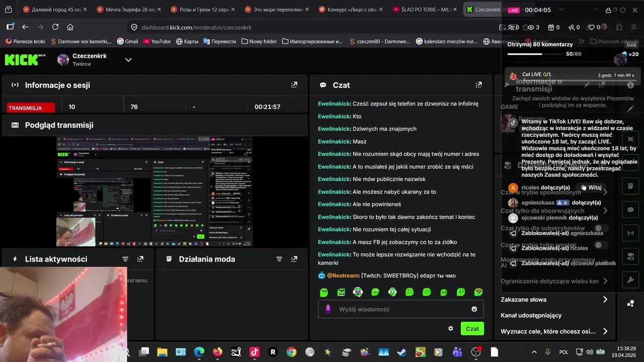The image size is (644, 362).
Task: Click the camera icon in right sidebar
Action: [630, 256]
